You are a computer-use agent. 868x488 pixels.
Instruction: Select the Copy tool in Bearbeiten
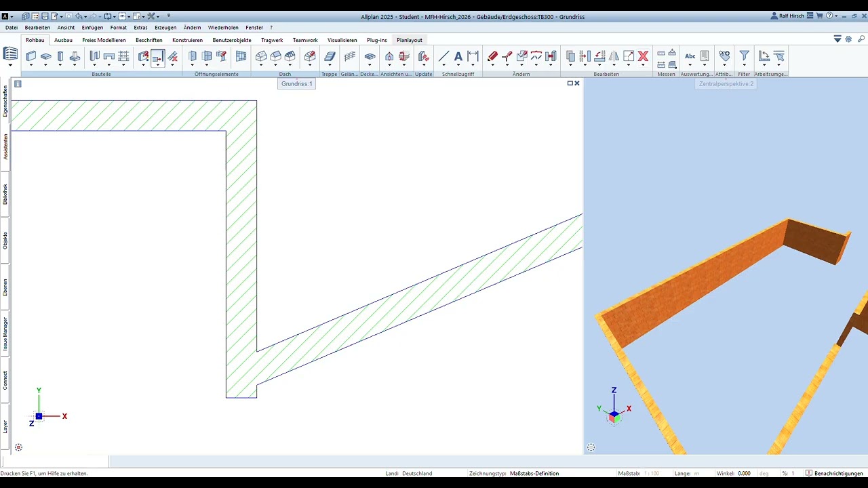(x=570, y=56)
